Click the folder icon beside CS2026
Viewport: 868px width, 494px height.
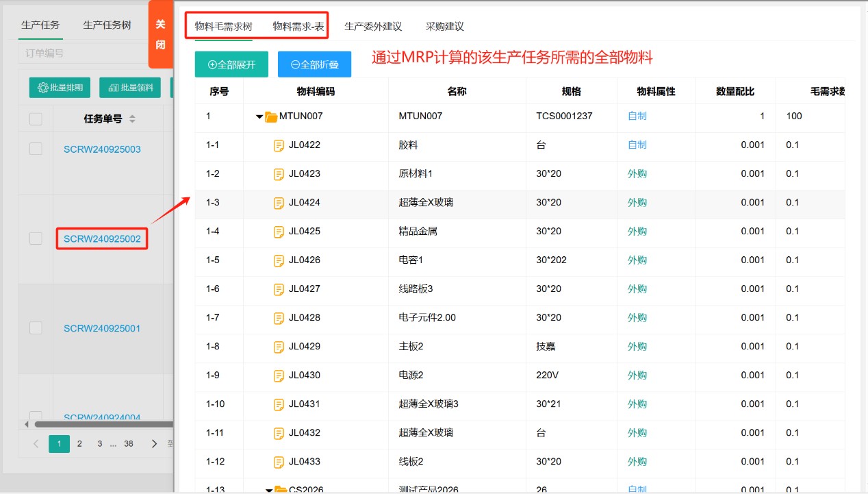pyautogui.click(x=281, y=489)
